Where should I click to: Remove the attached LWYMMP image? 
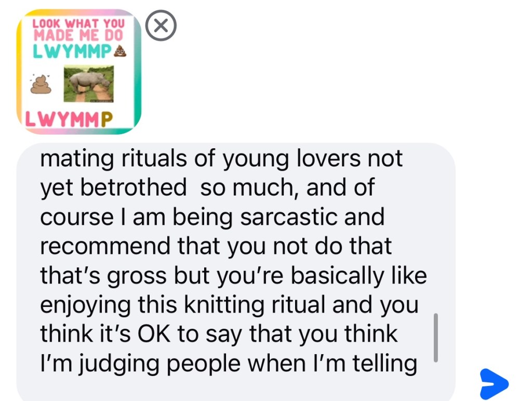(x=161, y=25)
